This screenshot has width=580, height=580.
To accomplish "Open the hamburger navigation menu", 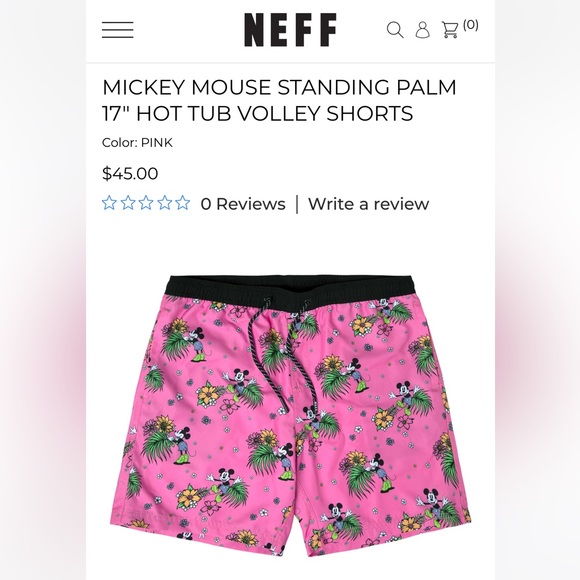I will [118, 30].
